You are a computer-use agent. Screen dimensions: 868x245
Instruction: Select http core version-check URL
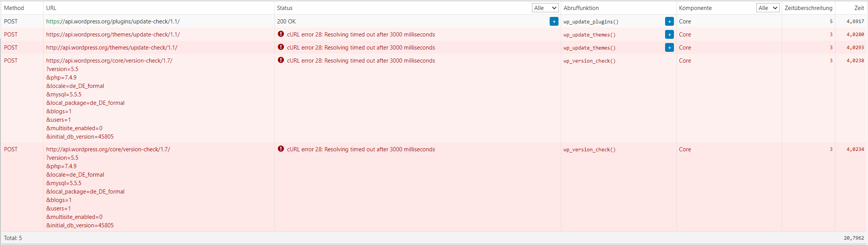(x=108, y=149)
